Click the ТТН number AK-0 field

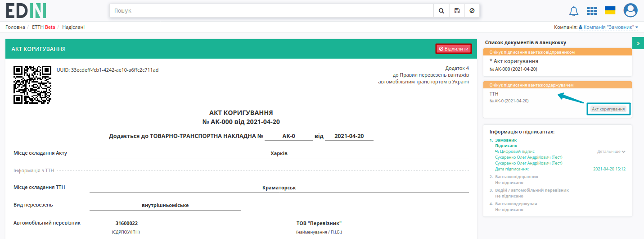(288, 136)
